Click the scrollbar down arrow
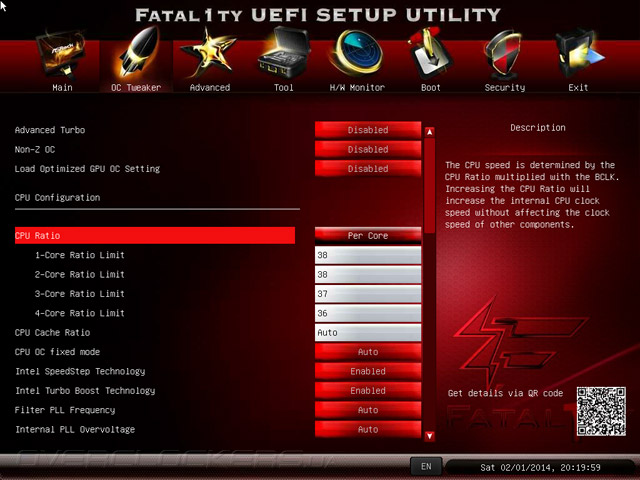This screenshot has width=640, height=480. (x=429, y=436)
